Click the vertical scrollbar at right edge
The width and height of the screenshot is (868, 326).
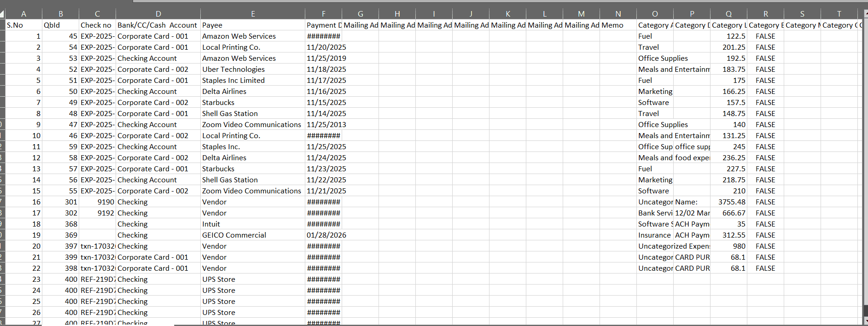pyautogui.click(x=865, y=166)
